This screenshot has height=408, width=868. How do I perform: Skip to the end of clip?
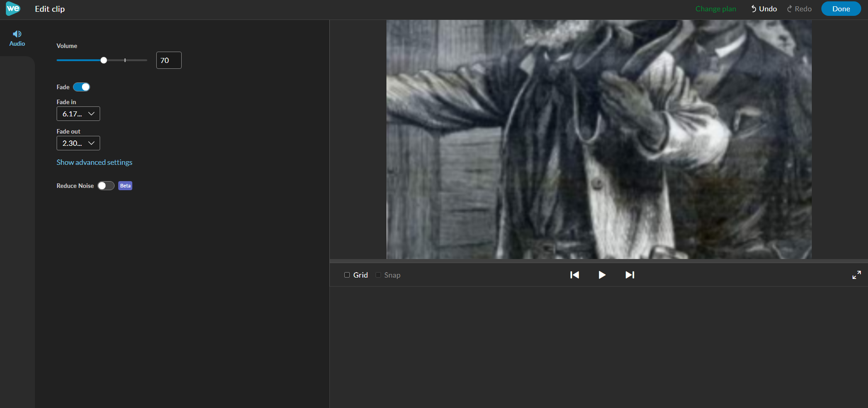[x=630, y=275]
